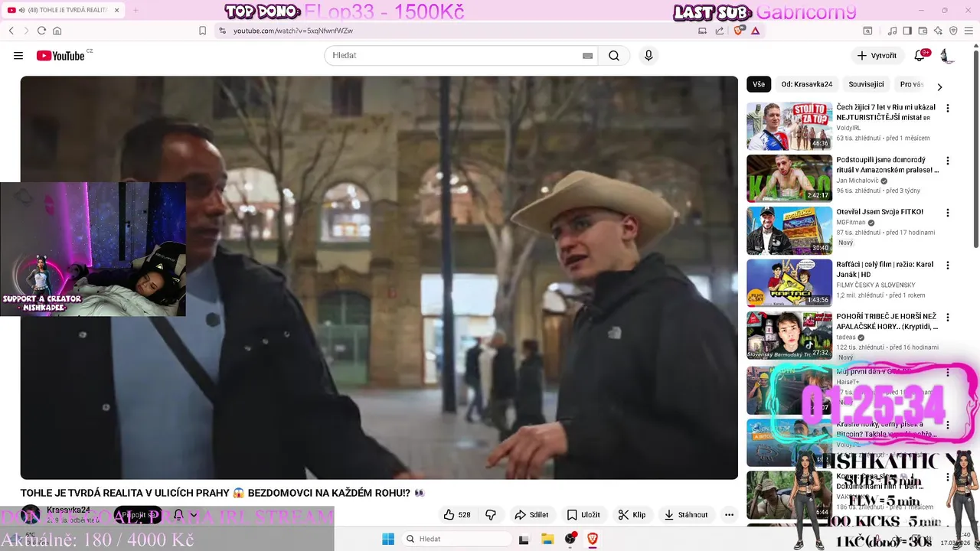Open File Explorer from taskbar
This screenshot has width=980, height=551.
pyautogui.click(x=547, y=539)
